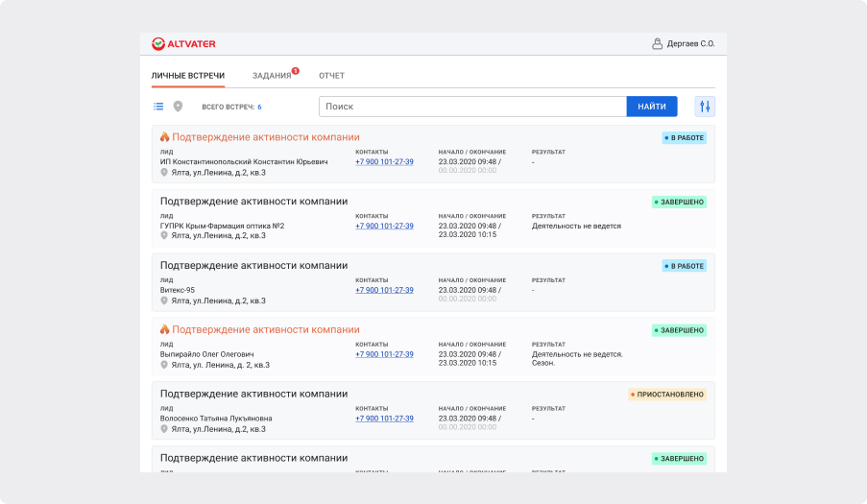Open the partially visible last meeting title
The height and width of the screenshot is (504, 867).
pyautogui.click(x=253, y=458)
